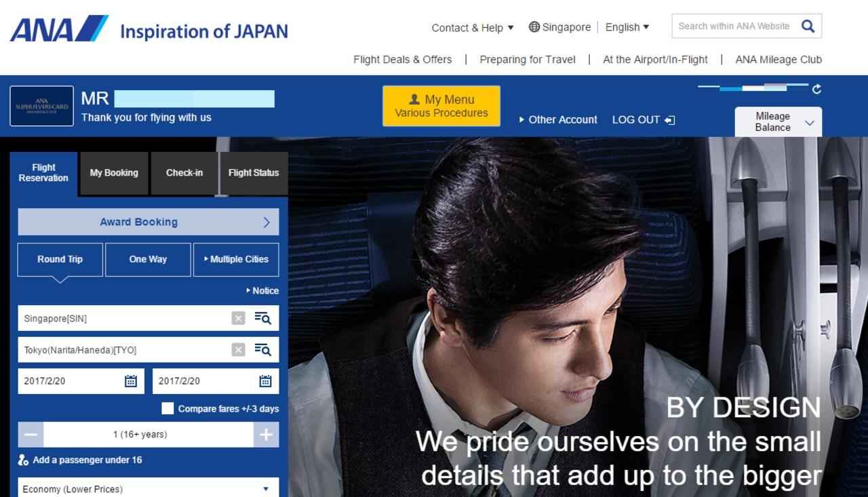This screenshot has height=497, width=868.
Task: Increase adult passenger count with plus
Action: [x=266, y=435]
